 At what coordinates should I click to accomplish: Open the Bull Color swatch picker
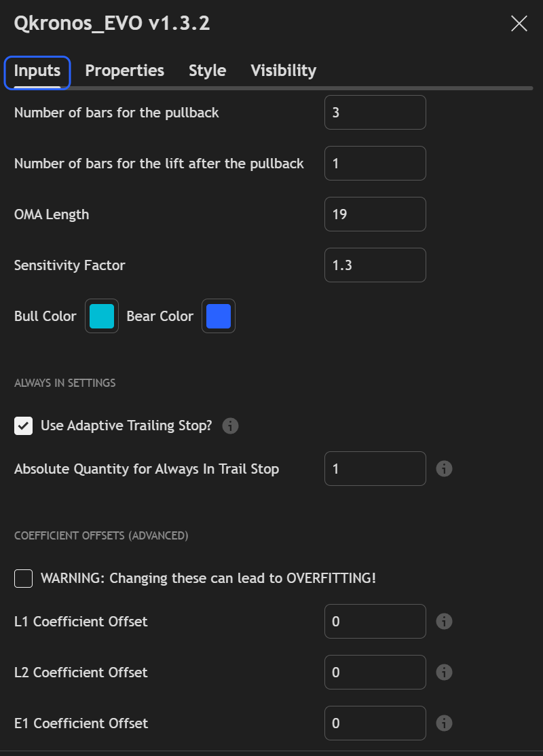[102, 316]
